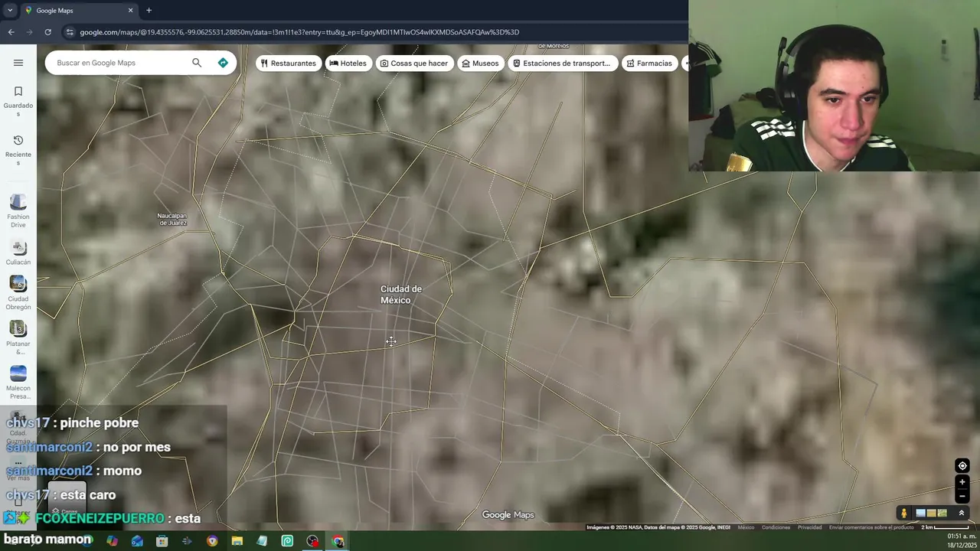This screenshot has height=551, width=980.
Task: Select the Museos category chip
Action: (480, 64)
